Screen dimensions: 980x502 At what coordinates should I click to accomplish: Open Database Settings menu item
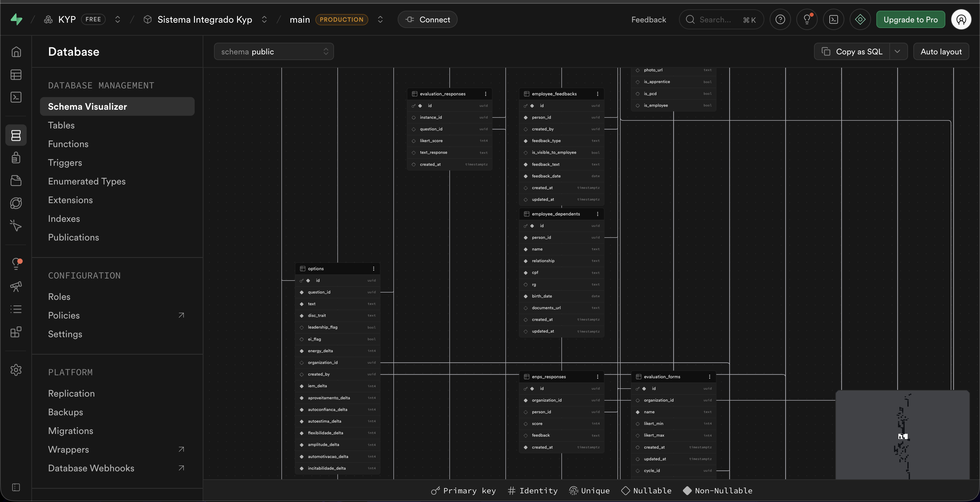click(117, 334)
